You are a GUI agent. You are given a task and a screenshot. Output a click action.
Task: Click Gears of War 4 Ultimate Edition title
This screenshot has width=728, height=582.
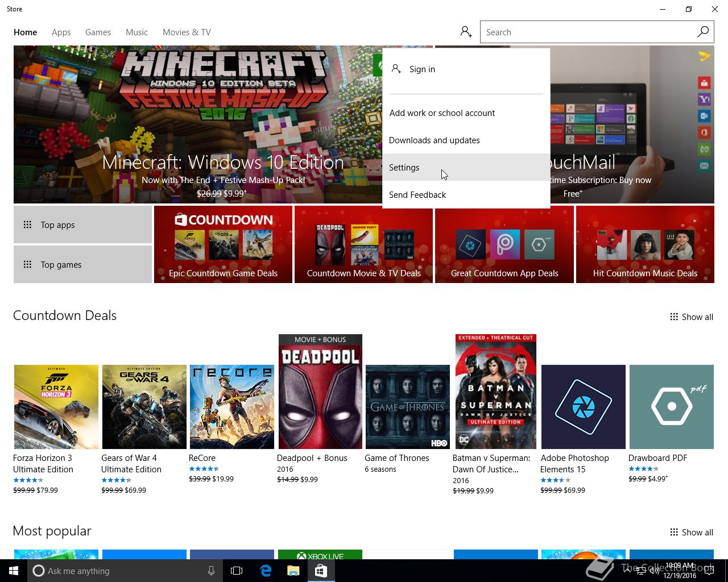(131, 463)
